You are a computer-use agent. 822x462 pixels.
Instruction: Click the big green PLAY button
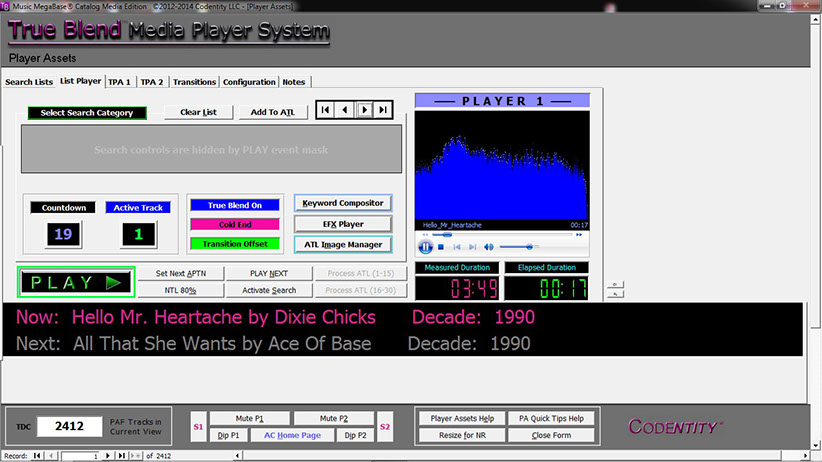pos(76,282)
